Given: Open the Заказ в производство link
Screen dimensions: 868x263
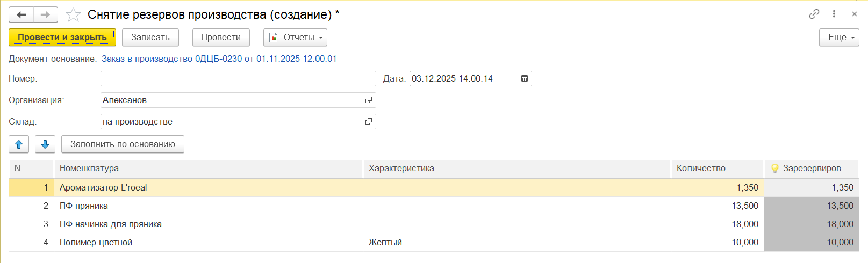Looking at the screenshot, I should point(219,59).
